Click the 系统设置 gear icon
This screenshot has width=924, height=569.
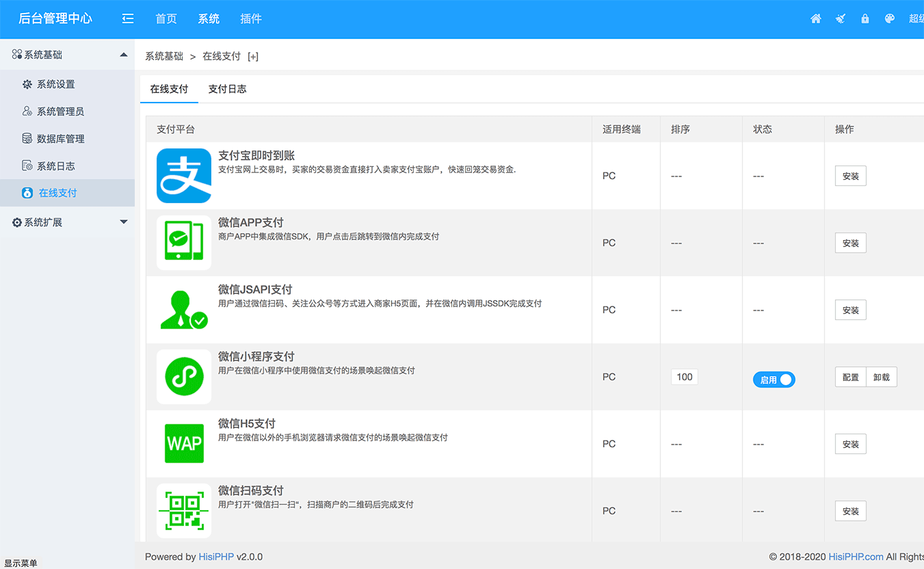click(27, 84)
